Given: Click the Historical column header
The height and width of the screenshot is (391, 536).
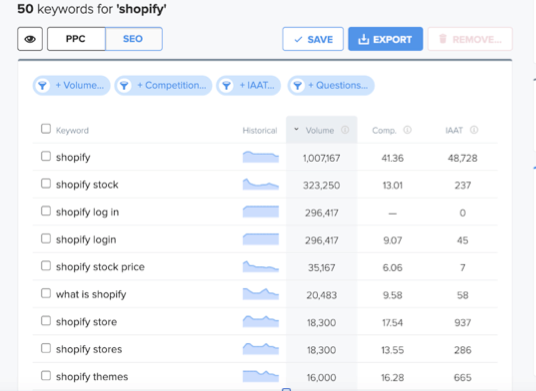Looking at the screenshot, I should pyautogui.click(x=259, y=131).
